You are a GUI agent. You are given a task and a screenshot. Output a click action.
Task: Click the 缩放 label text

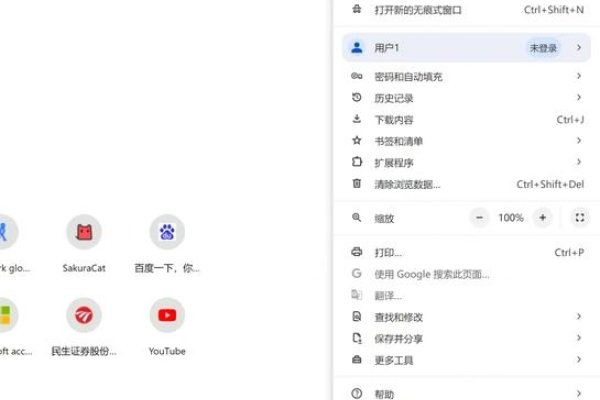384,218
